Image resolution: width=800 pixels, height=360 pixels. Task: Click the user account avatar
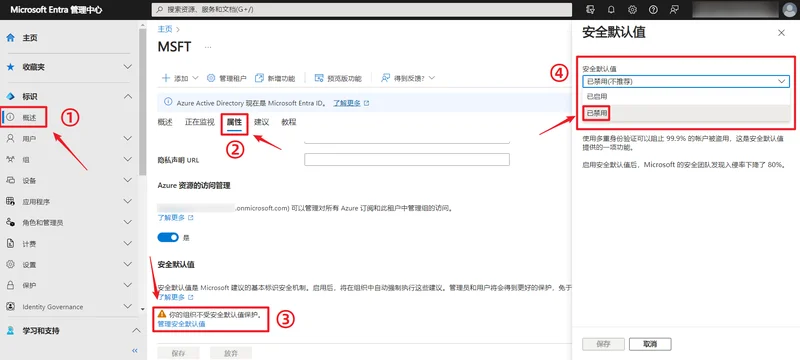pos(789,9)
